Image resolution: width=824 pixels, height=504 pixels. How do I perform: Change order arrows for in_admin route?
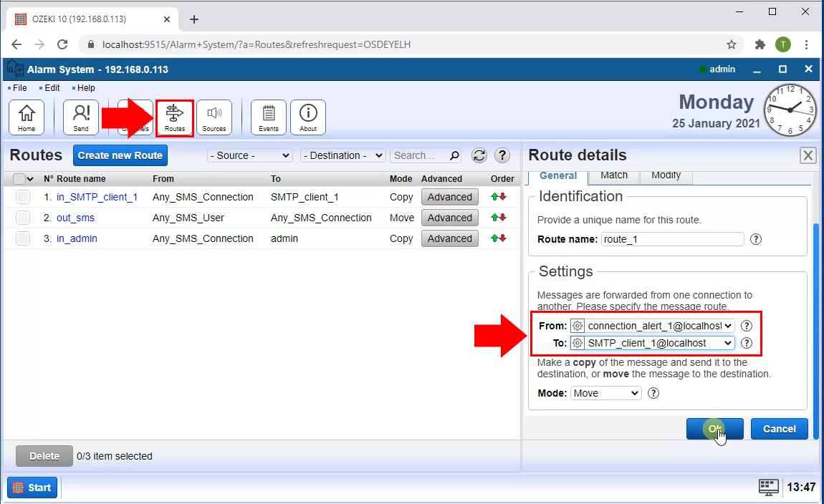point(499,238)
